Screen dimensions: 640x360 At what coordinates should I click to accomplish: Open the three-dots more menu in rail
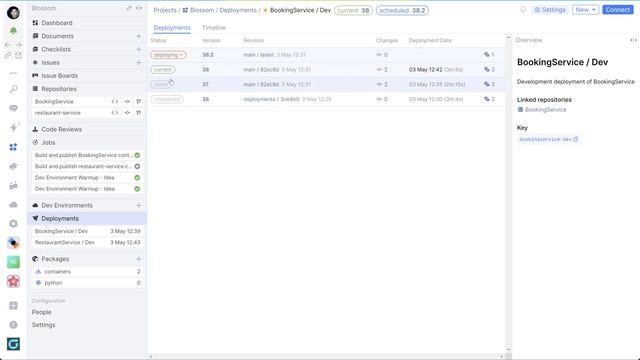click(13, 73)
